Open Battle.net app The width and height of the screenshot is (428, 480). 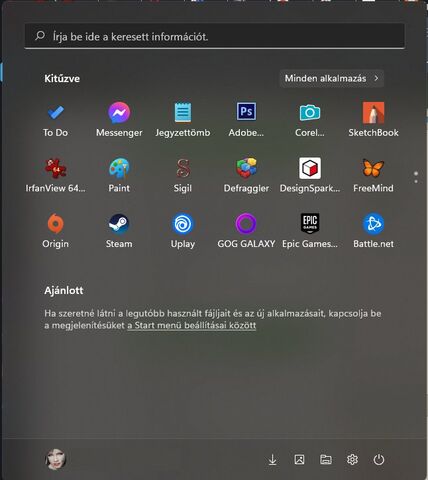click(373, 231)
